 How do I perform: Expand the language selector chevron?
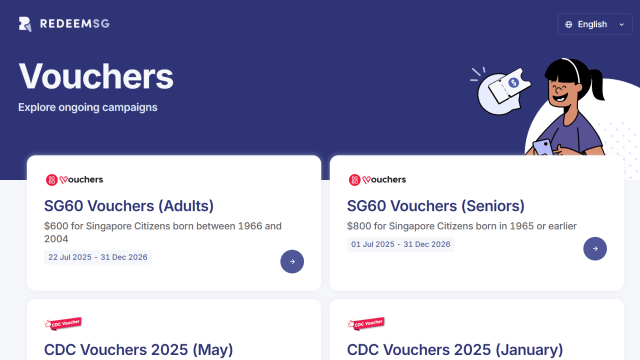click(x=622, y=24)
